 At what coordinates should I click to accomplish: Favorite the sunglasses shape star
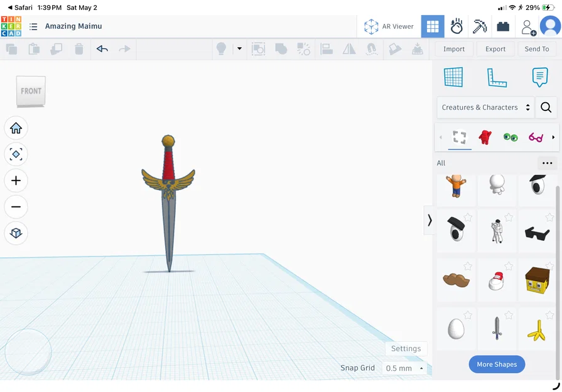[549, 217]
